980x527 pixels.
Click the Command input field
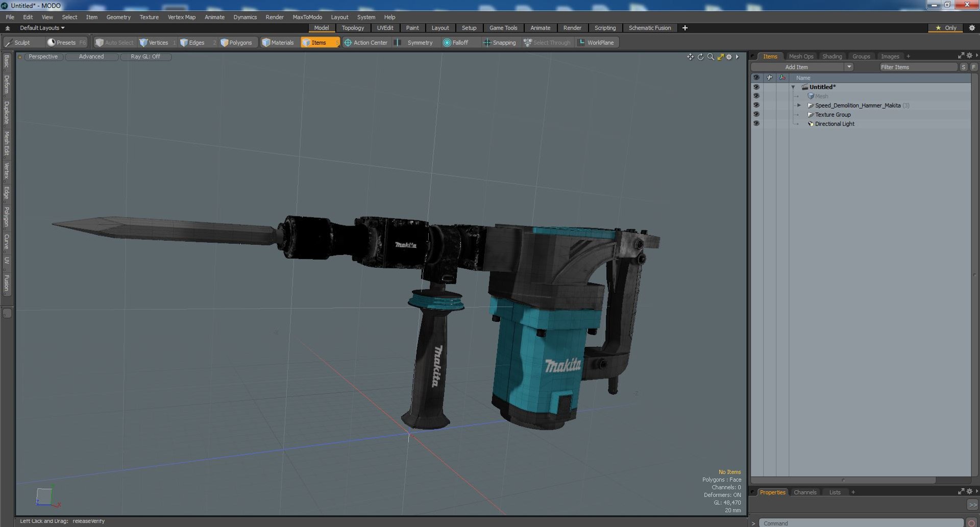pos(861,523)
